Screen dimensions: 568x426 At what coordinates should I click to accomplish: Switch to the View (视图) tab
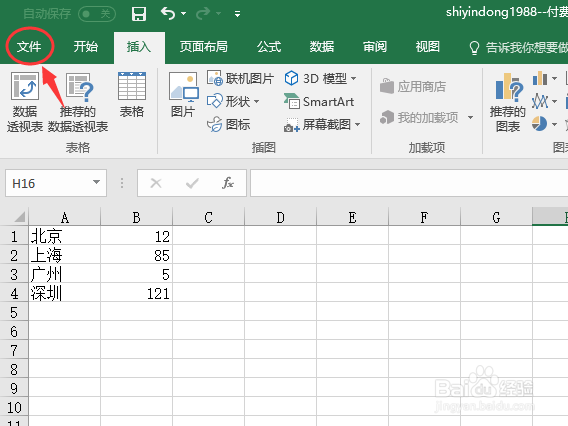point(428,47)
